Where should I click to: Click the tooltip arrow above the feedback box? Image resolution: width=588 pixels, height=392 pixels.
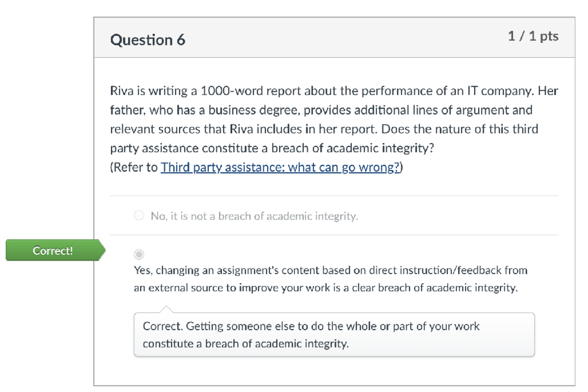167,308
